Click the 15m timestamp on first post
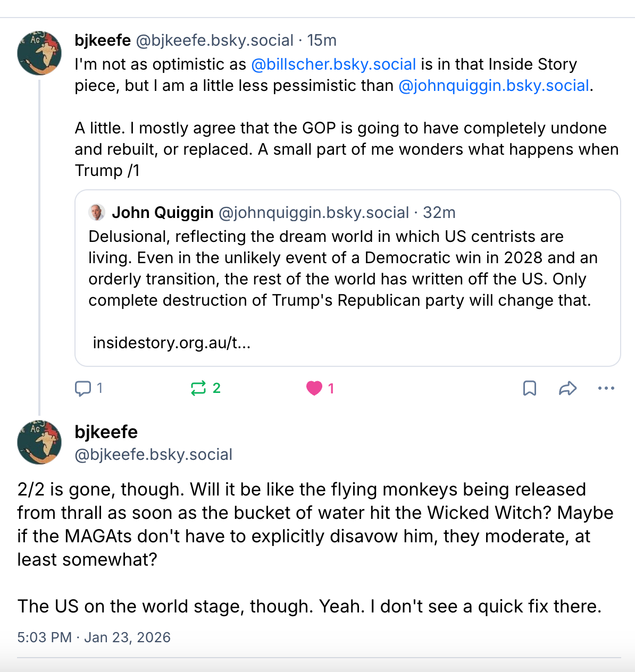The image size is (635, 672). coord(322,40)
